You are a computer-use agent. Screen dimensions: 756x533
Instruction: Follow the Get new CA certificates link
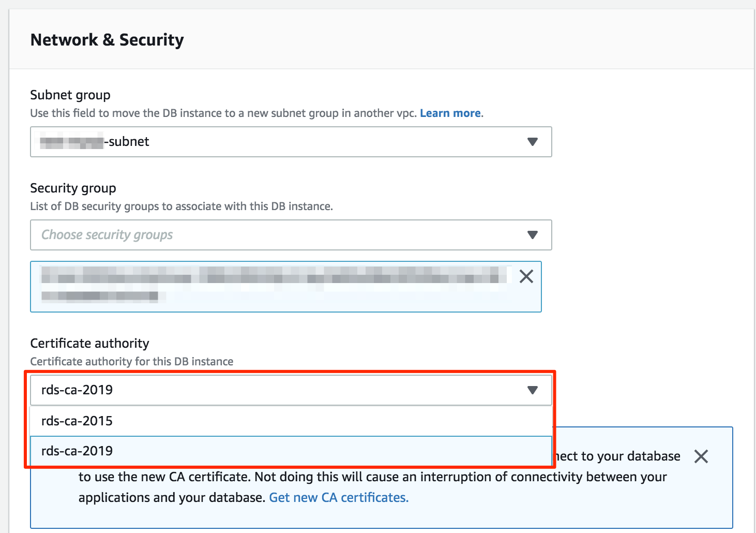tap(338, 497)
